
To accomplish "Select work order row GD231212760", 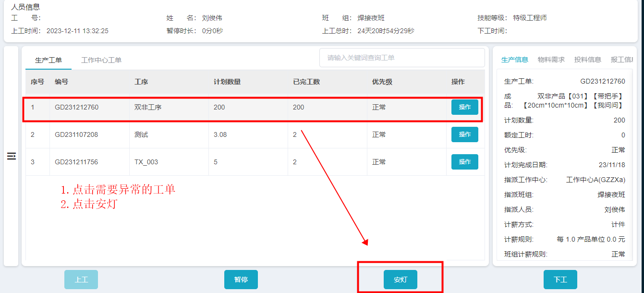I will click(77, 107).
